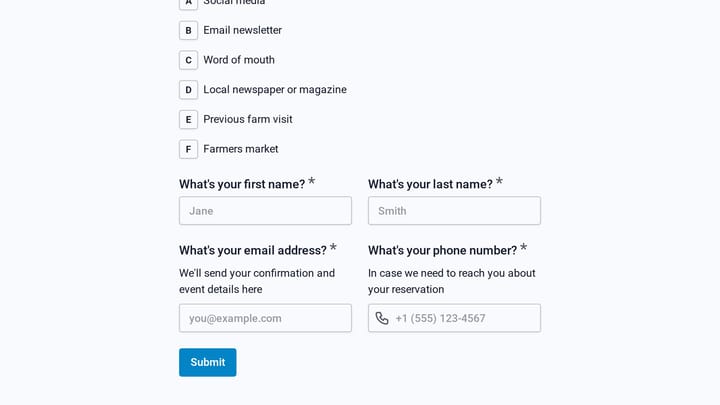Pick Local newspaper or magazine text

[x=275, y=90]
